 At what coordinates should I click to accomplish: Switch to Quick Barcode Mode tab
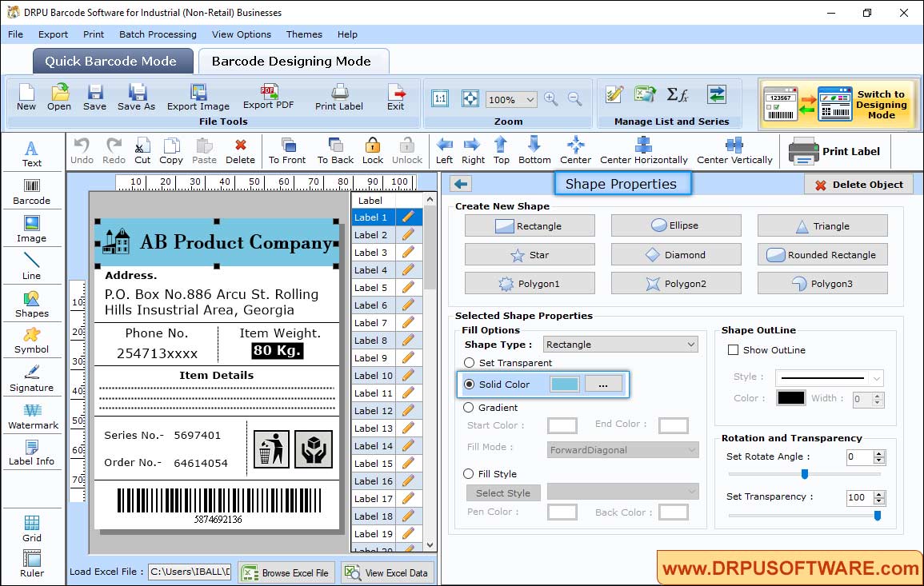pyautogui.click(x=113, y=62)
